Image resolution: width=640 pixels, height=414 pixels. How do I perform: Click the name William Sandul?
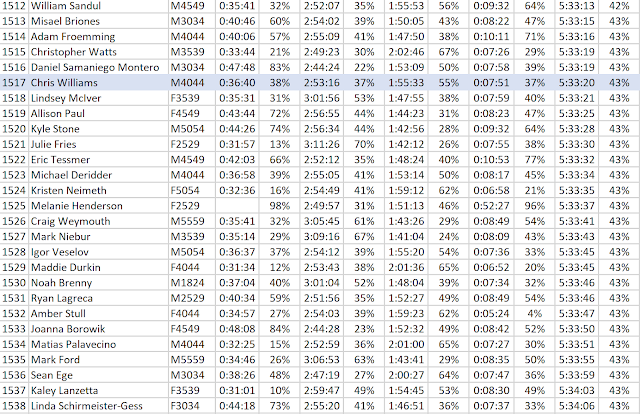click(x=66, y=6)
